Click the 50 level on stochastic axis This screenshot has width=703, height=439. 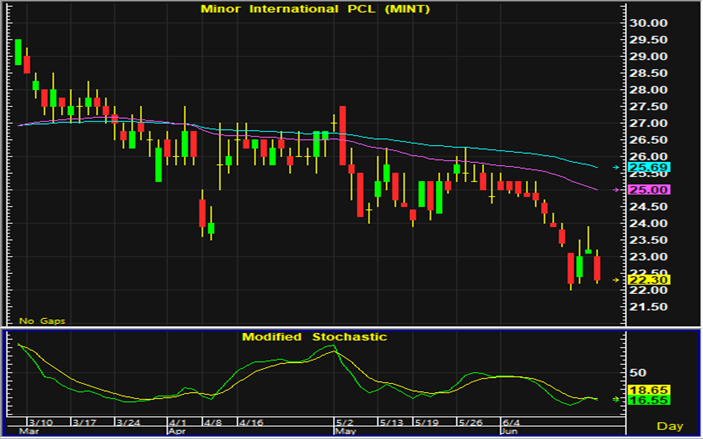[638, 373]
